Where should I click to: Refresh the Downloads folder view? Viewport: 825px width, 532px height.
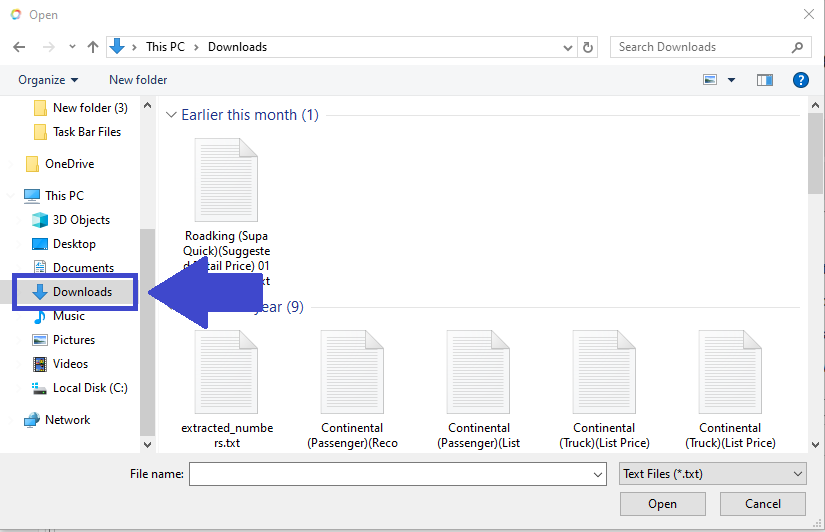coord(588,47)
